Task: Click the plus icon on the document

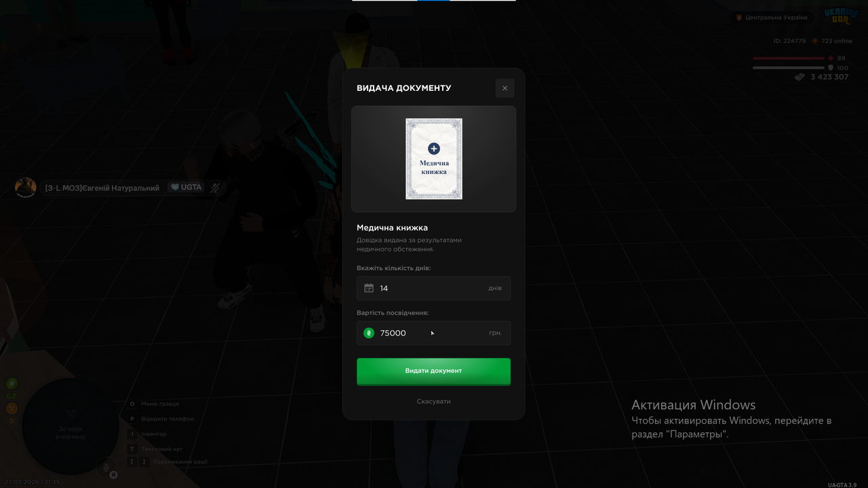Action: click(x=434, y=148)
